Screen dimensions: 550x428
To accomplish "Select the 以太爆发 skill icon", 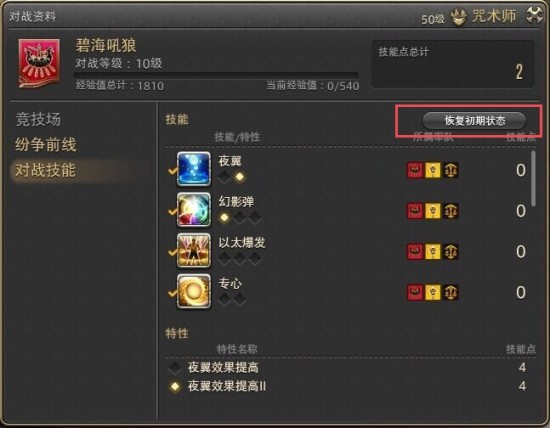I will coord(194,250).
